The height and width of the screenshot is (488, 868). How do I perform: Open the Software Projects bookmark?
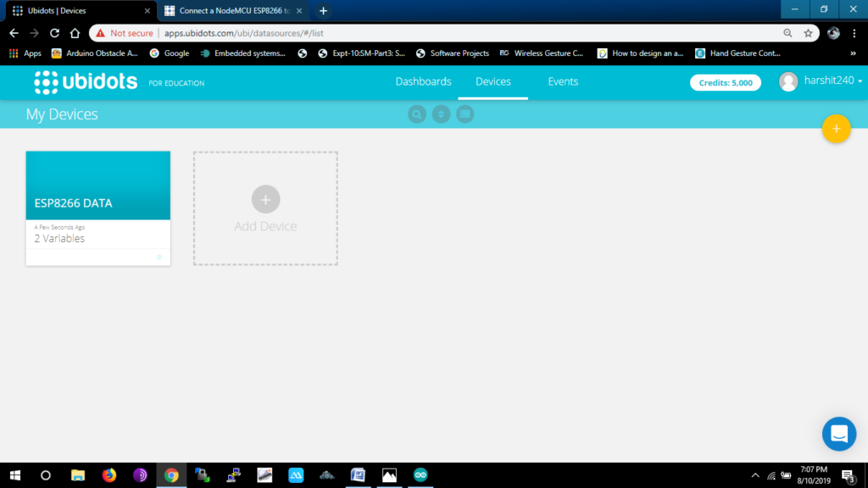(x=453, y=53)
